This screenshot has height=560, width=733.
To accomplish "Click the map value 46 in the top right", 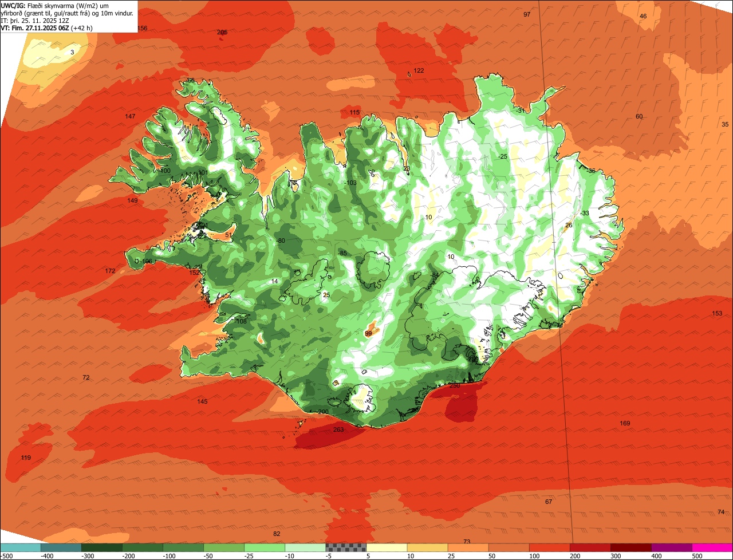I will [x=643, y=16].
